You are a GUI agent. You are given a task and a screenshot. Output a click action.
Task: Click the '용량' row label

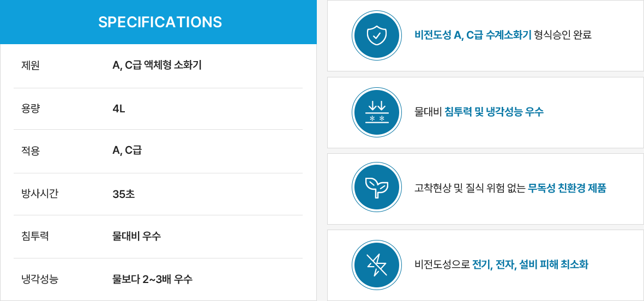point(30,109)
